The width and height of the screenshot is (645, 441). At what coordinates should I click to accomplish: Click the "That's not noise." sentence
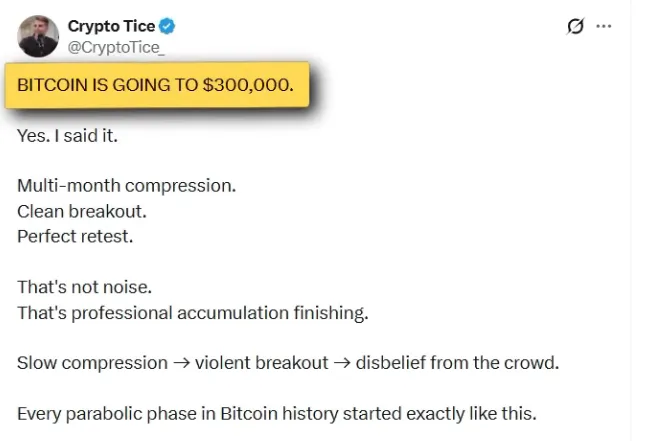point(84,287)
